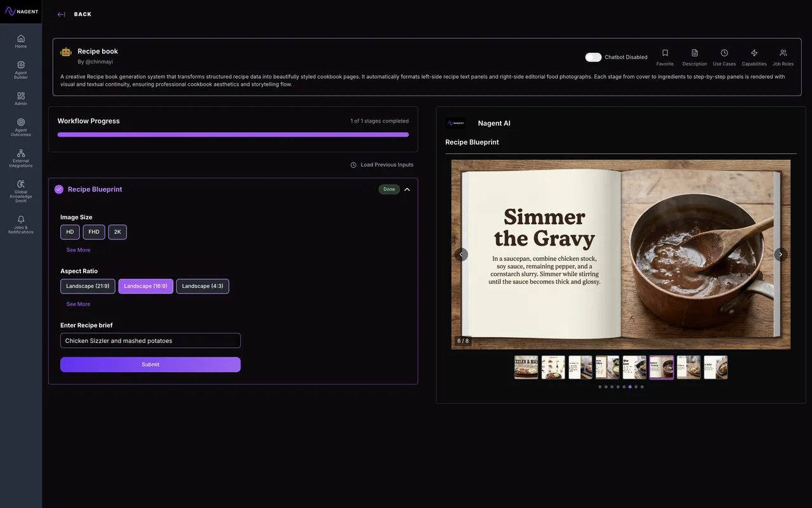Viewport: 812px width, 508px height.
Task: Advance to next slide with right arrow
Action: [780, 254]
